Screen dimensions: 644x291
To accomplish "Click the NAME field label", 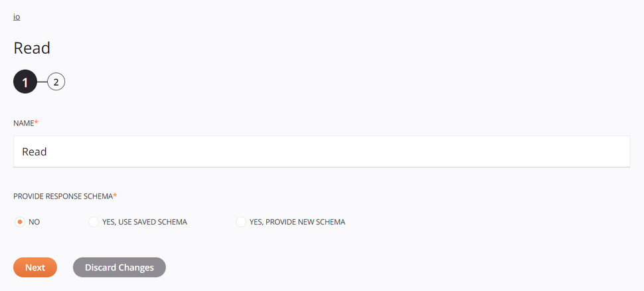I will 23,124.
